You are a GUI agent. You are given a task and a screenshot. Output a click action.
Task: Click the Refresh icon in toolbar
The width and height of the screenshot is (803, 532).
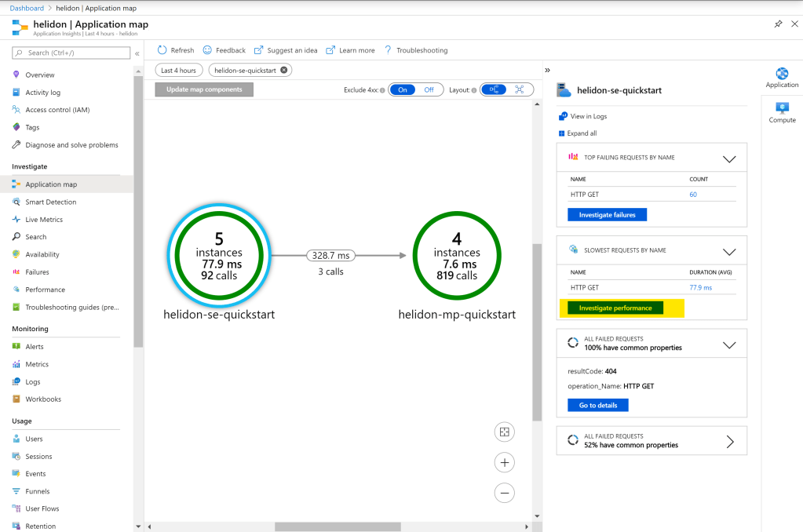(x=162, y=50)
